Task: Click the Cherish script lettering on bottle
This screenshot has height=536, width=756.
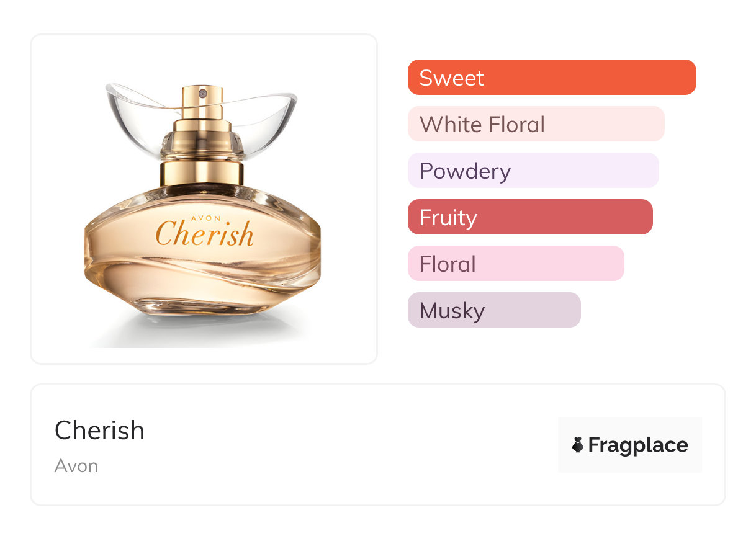Action: (204, 233)
